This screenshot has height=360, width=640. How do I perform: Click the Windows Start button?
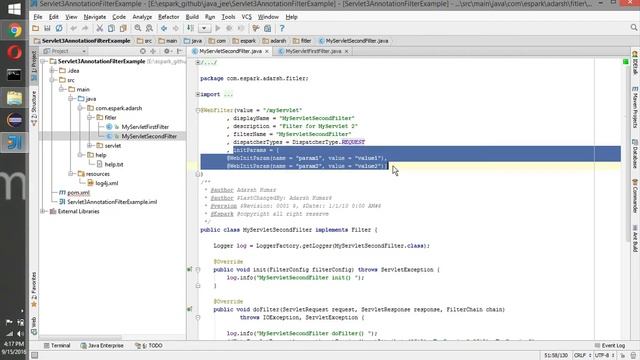point(14,9)
